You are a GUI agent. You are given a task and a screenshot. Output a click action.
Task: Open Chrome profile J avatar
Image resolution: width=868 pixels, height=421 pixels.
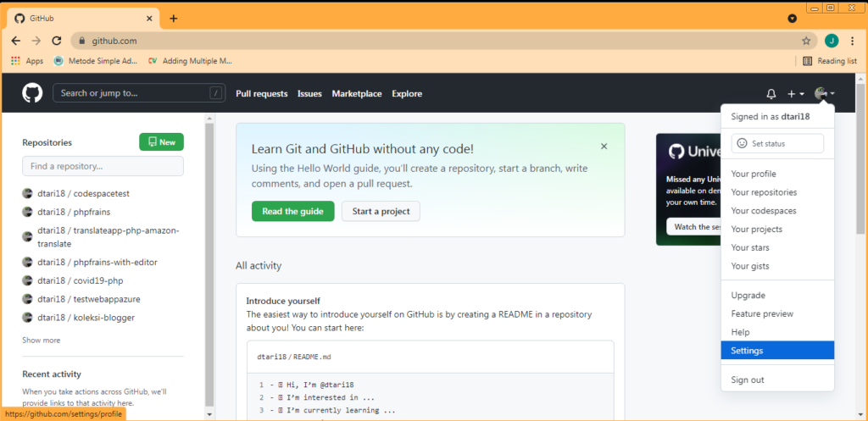[x=831, y=41]
